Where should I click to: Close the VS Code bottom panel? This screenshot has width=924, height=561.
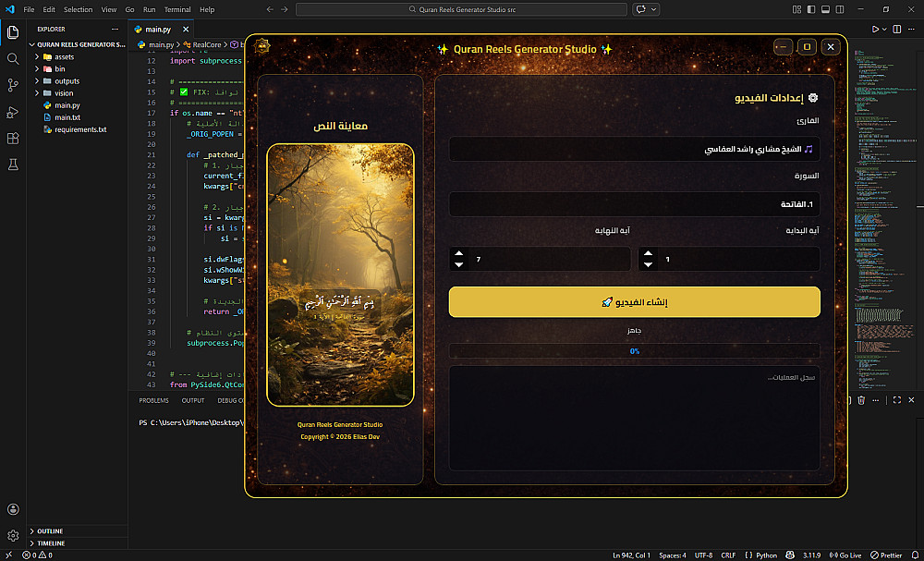[911, 400]
